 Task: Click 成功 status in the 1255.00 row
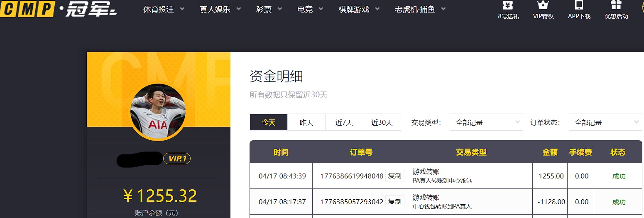point(619,176)
